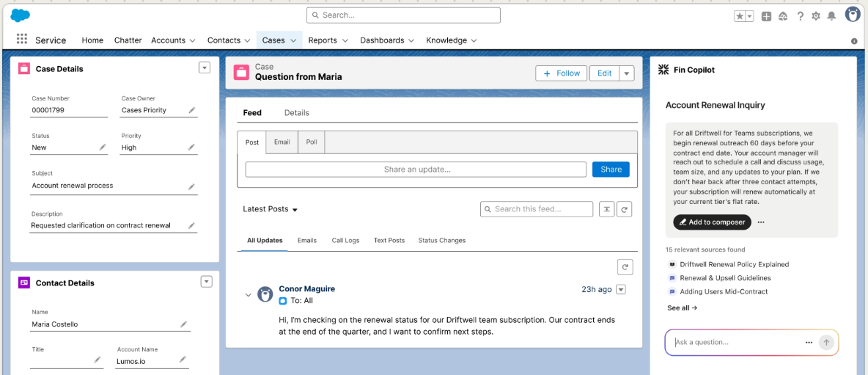Click the Help question mark icon
This screenshot has height=375, width=868.
(x=801, y=15)
